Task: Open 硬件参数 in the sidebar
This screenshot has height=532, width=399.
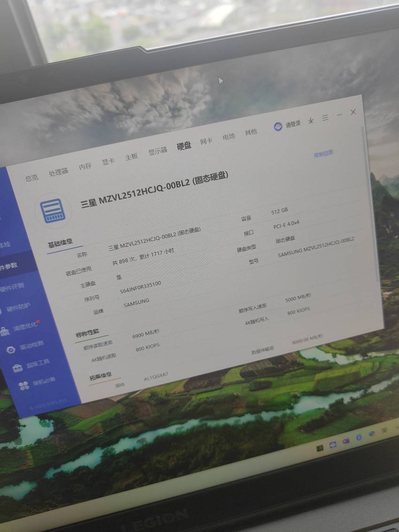Action: click(9, 266)
